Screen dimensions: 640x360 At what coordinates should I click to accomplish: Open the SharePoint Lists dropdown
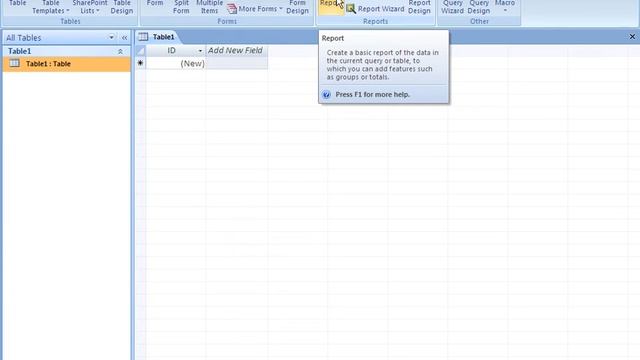tap(90, 7)
